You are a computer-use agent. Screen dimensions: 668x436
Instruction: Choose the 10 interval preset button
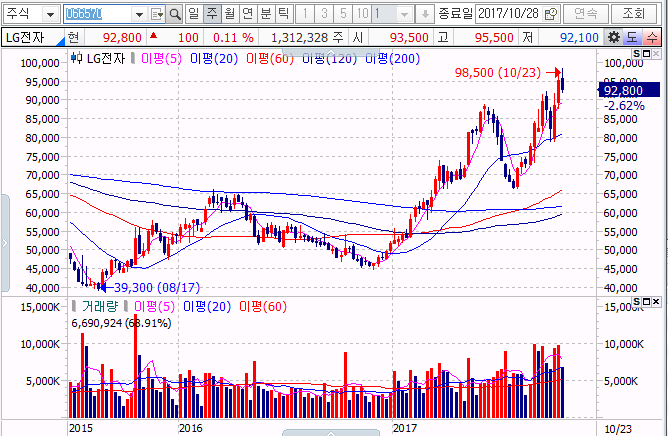(362, 14)
